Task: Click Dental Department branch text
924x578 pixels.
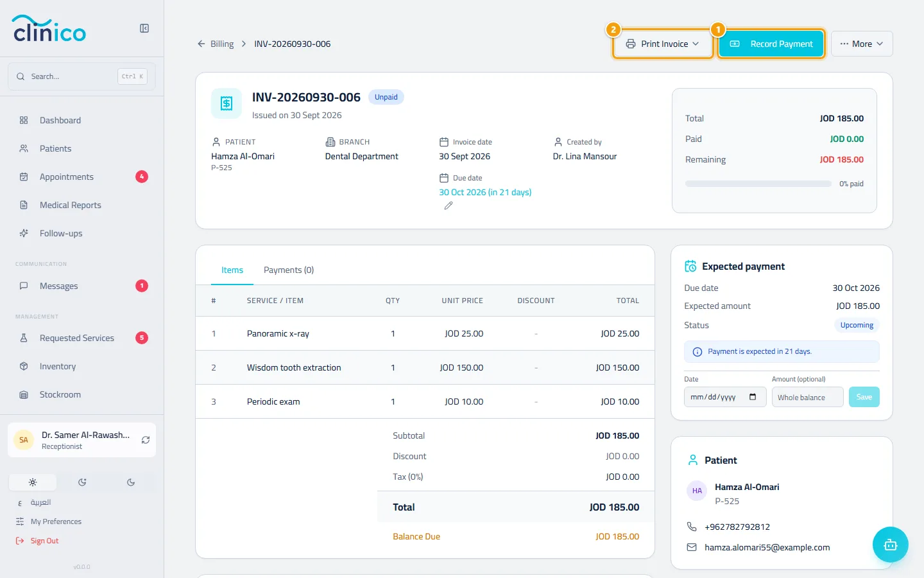Action: [x=361, y=156]
